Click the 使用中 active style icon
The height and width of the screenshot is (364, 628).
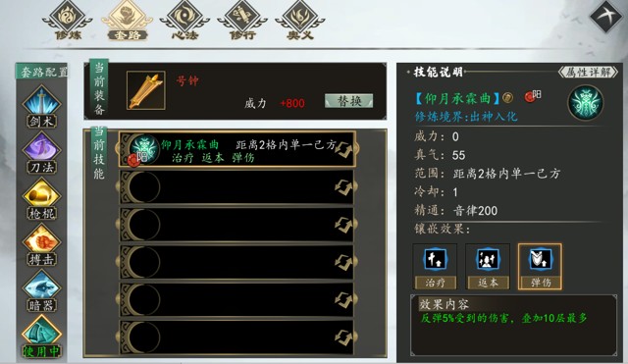tap(41, 338)
